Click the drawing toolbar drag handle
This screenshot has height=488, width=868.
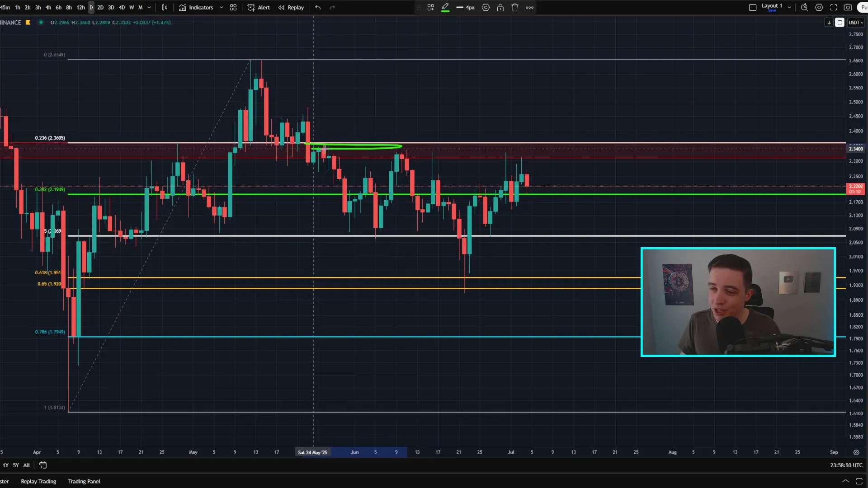click(x=419, y=7)
